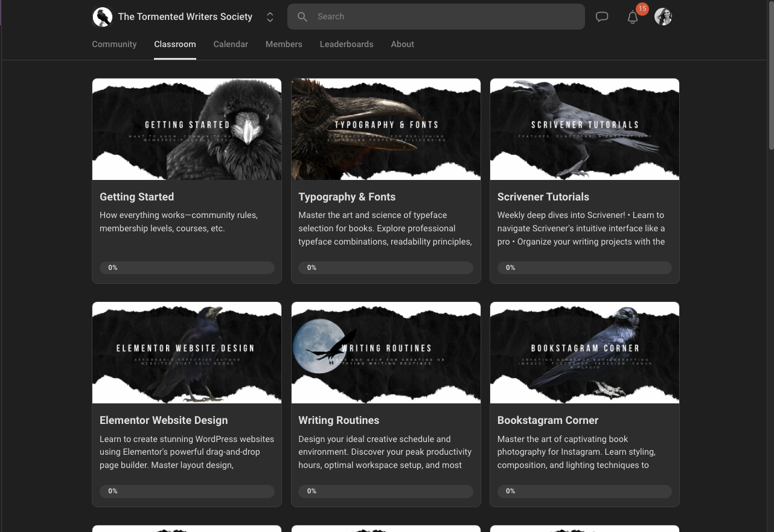Switch to the Community tab

pyautogui.click(x=114, y=44)
